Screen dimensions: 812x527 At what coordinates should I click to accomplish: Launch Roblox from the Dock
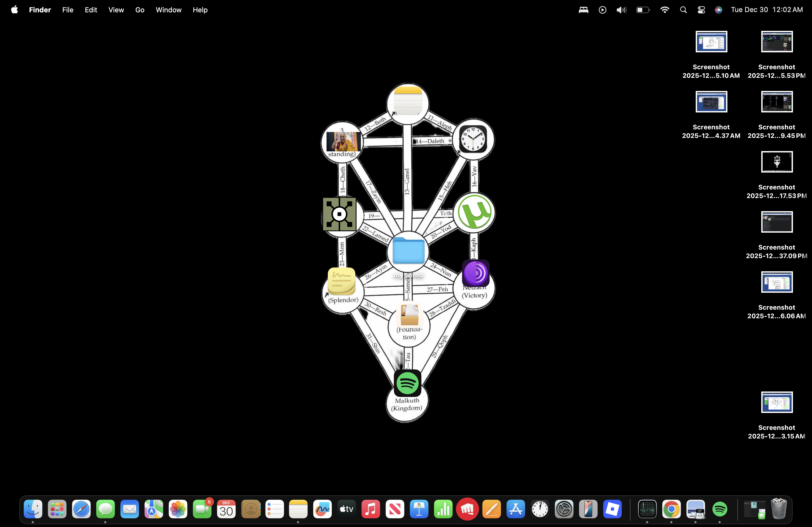(612, 509)
